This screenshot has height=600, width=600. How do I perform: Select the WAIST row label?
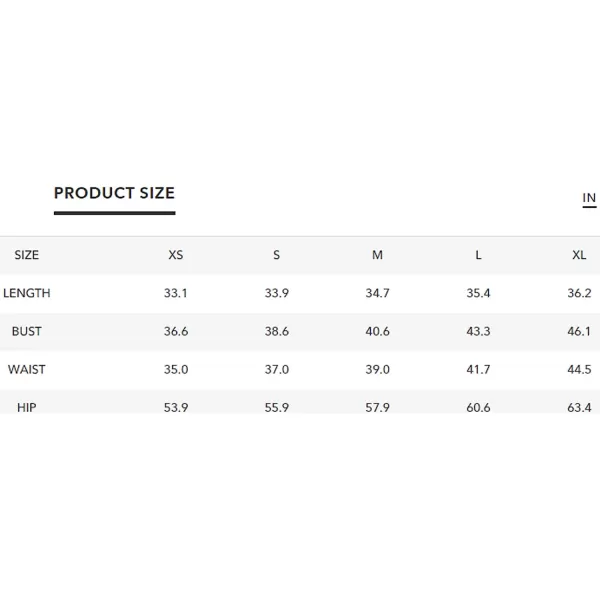pyautogui.click(x=26, y=370)
